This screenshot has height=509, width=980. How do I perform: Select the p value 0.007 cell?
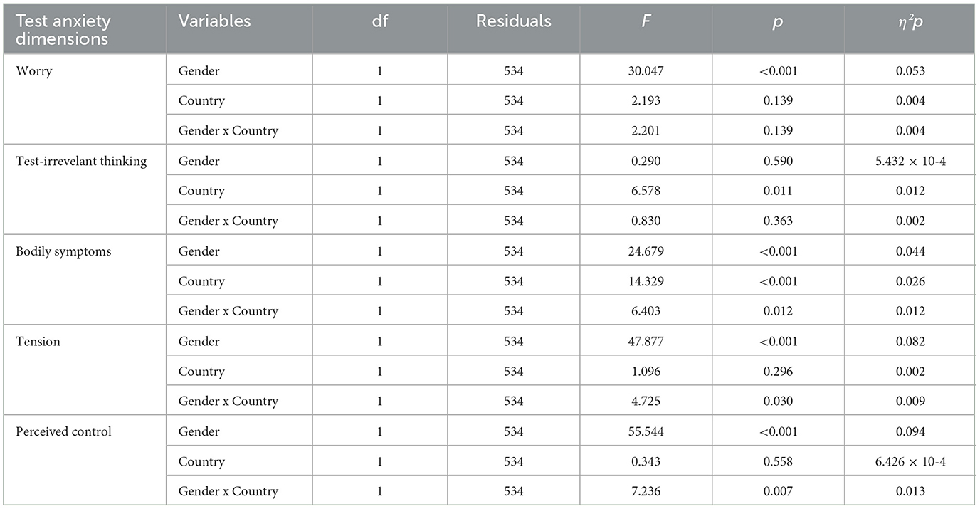[777, 491]
